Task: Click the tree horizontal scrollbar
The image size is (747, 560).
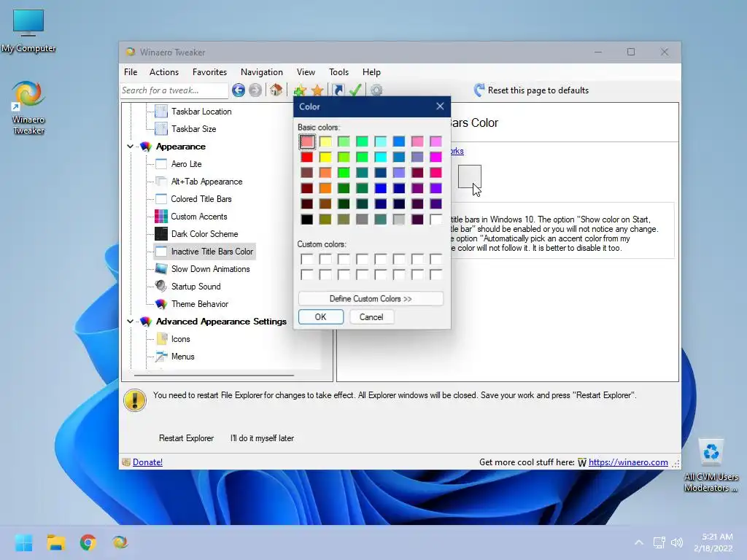Action: pos(214,376)
